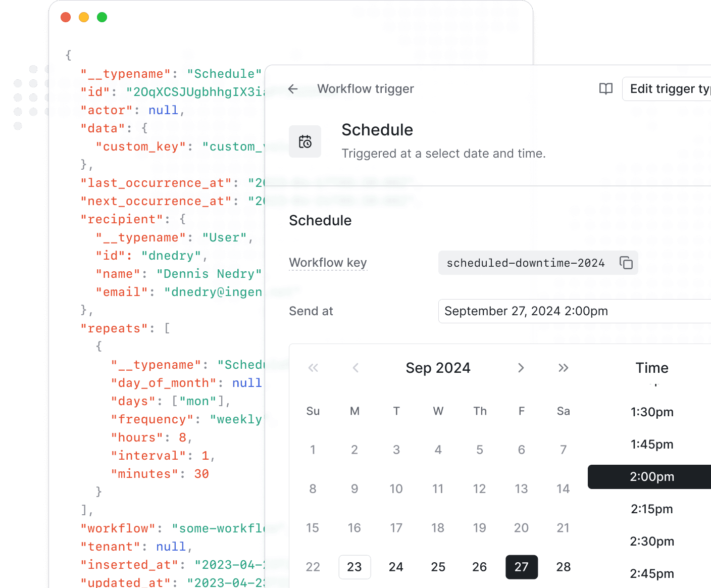The image size is (711, 588).
Task: Choose 1:30pm from the time list
Action: point(652,412)
